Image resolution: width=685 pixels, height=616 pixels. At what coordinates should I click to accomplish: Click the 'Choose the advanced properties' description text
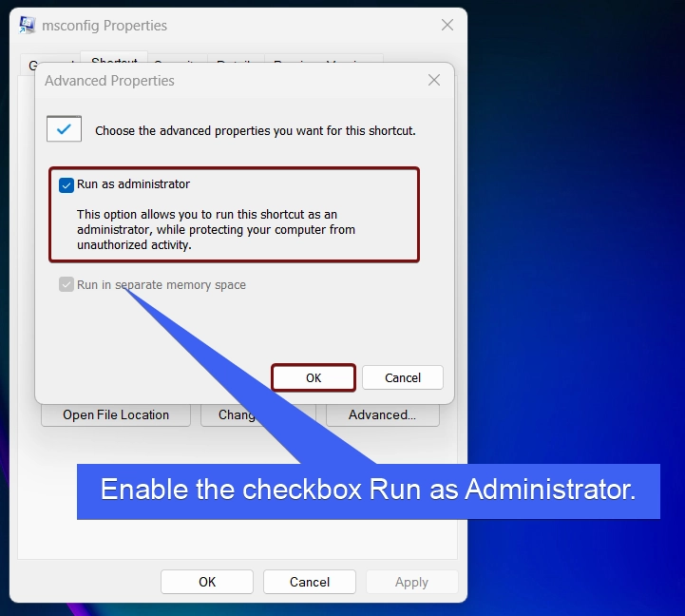[256, 131]
